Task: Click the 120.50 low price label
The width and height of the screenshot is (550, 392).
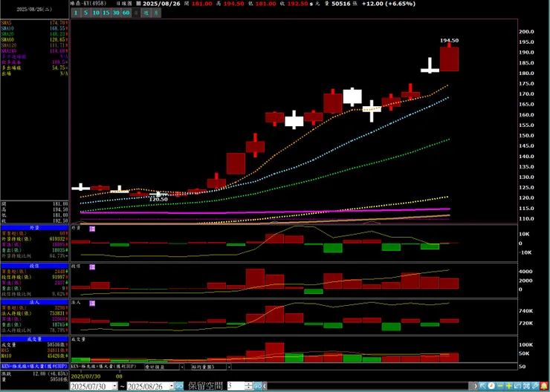Action: tap(158, 199)
